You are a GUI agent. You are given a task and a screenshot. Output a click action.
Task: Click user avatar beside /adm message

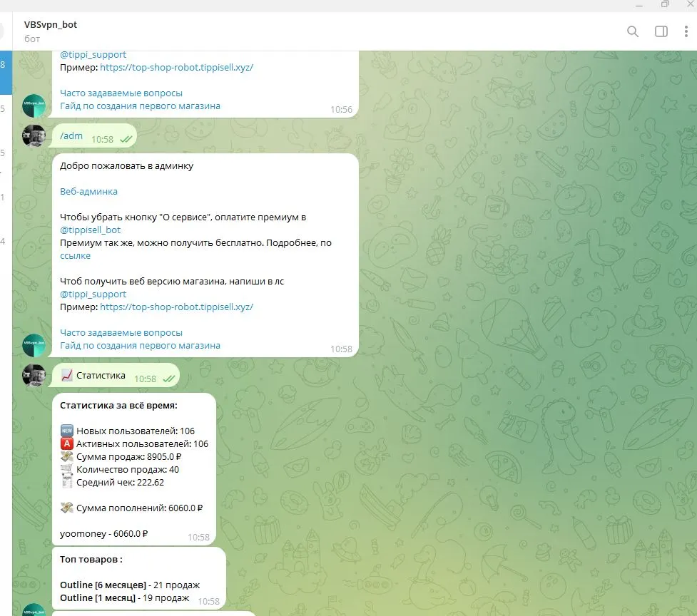point(34,135)
